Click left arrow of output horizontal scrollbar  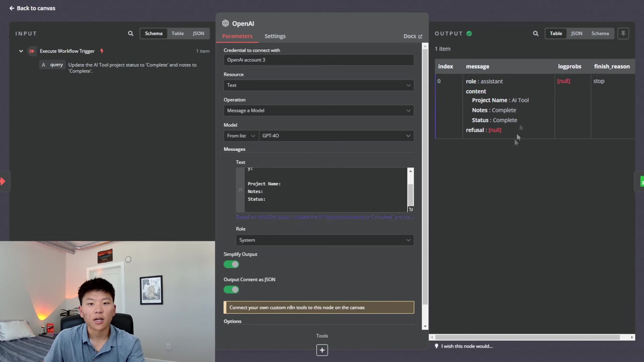[x=432, y=338]
